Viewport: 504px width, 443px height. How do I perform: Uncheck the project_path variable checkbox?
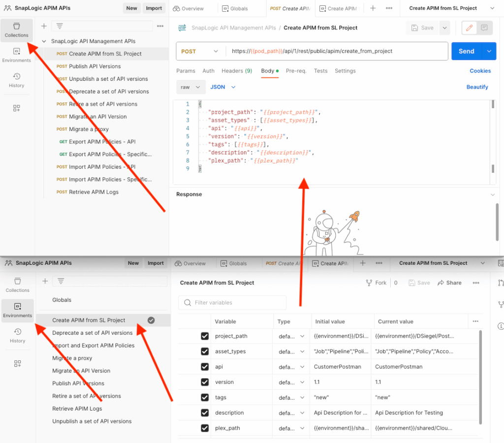(205, 336)
